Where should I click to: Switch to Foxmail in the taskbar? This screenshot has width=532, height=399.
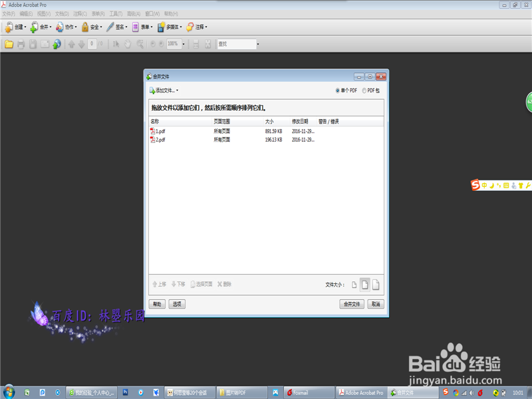(x=309, y=392)
